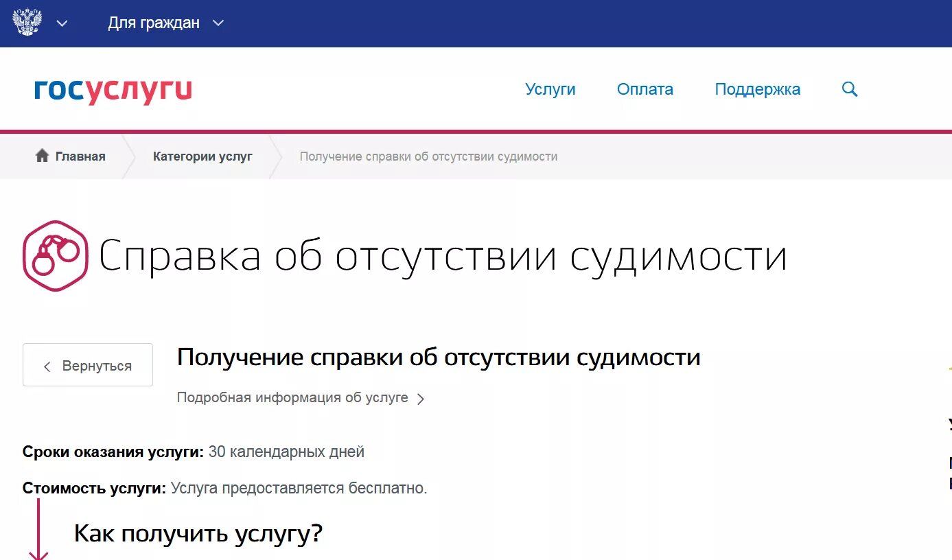
Task: Click heading "Получение справки об отсутствии судимости"
Action: (439, 358)
